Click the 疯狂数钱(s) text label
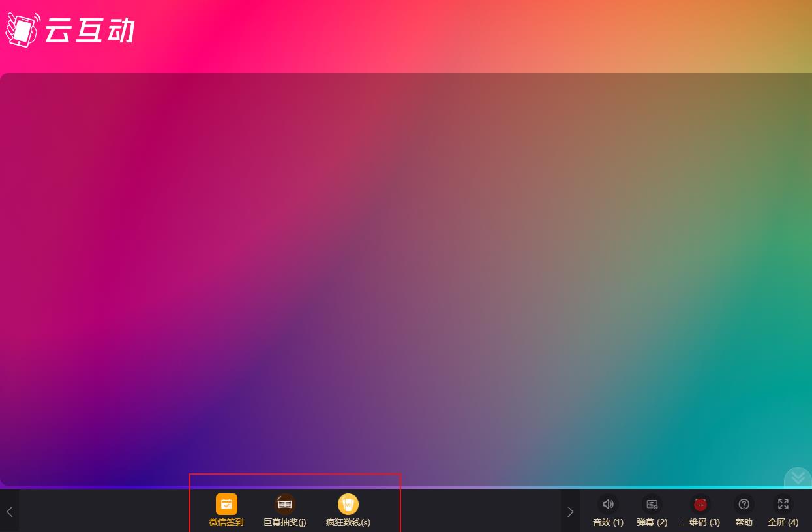Image resolution: width=812 pixels, height=532 pixels. (348, 522)
